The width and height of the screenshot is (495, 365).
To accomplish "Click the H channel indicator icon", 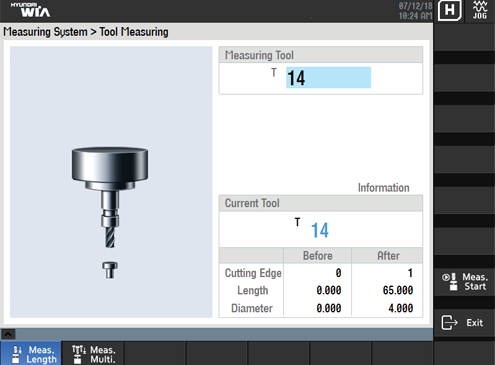I will point(449,10).
